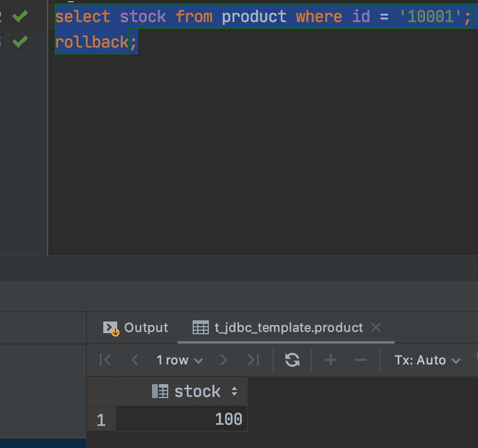The width and height of the screenshot is (478, 448).
Task: Add a new row with plus icon
Action: tap(331, 360)
